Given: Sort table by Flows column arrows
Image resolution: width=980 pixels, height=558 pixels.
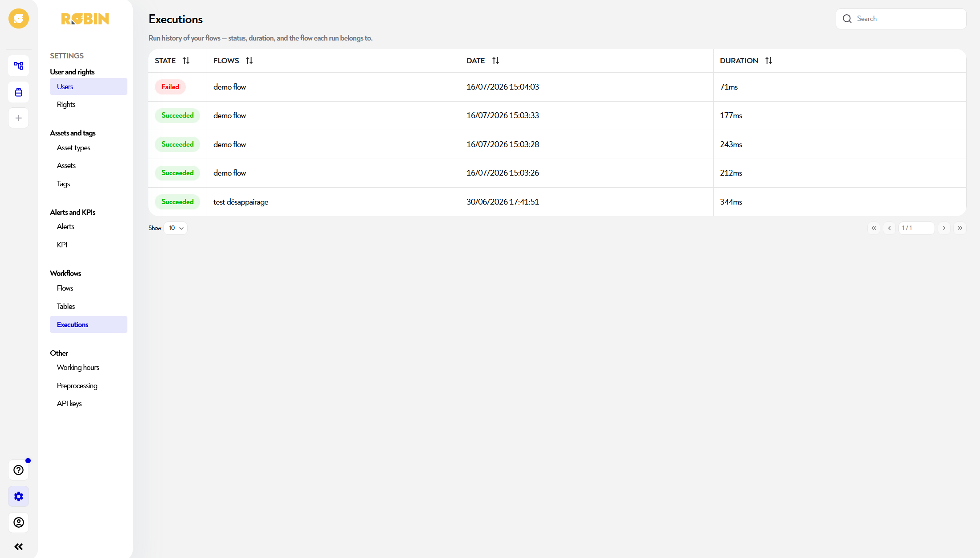Looking at the screenshot, I should [249, 61].
